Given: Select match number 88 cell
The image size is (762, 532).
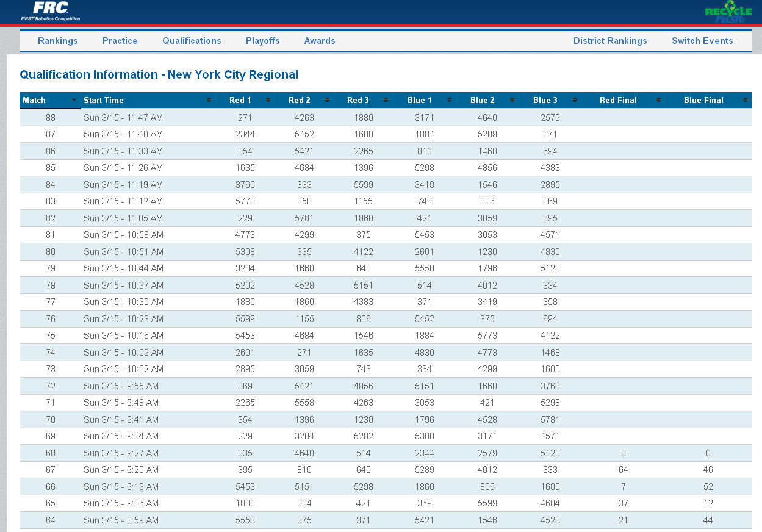Looking at the screenshot, I should coord(50,118).
